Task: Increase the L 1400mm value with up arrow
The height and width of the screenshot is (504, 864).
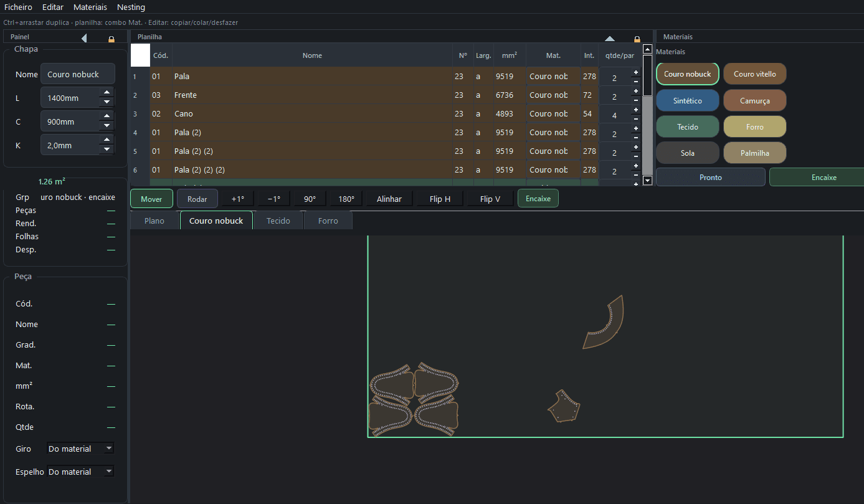Action: pyautogui.click(x=107, y=93)
